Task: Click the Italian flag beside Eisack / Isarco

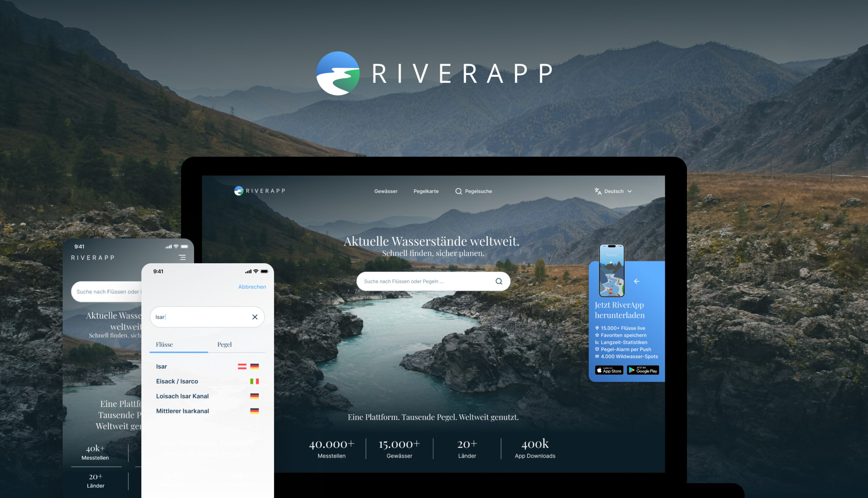Action: (254, 381)
